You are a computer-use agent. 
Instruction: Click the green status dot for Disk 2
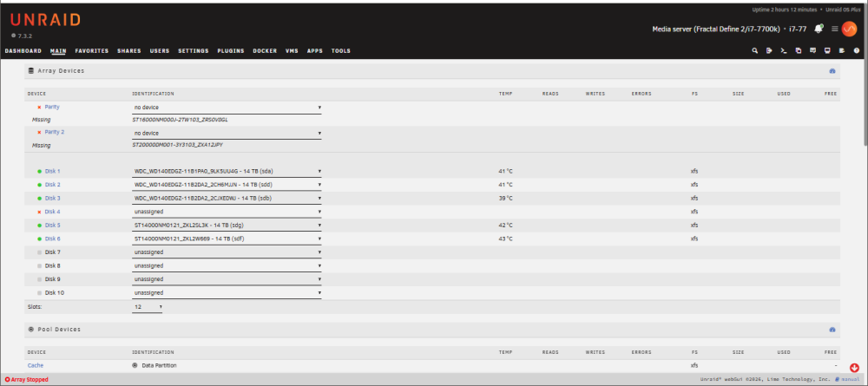[x=39, y=185]
